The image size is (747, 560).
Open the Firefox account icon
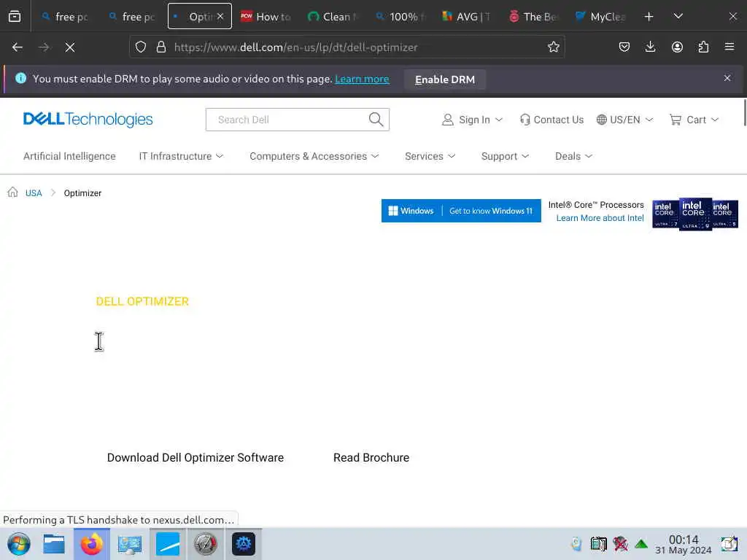point(677,47)
